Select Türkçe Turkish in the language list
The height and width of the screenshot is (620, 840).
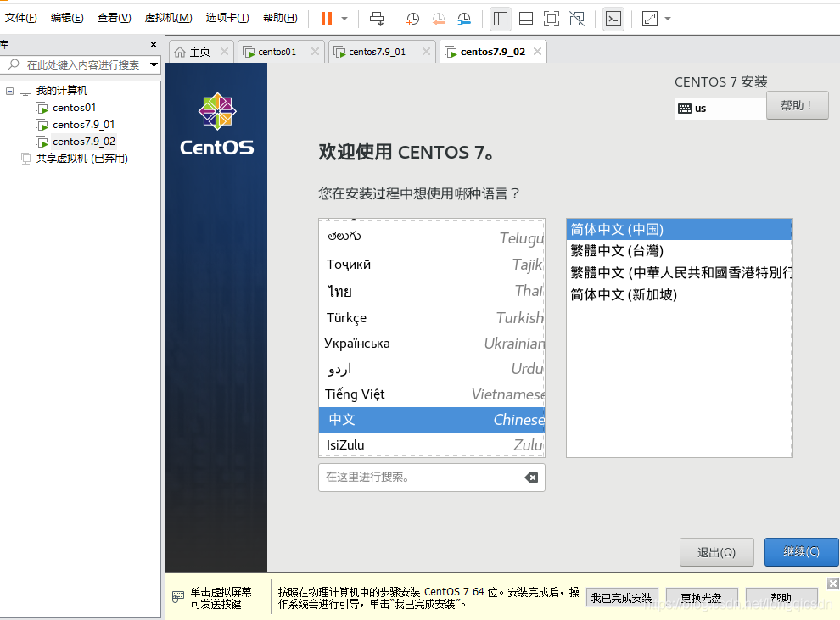pos(432,317)
